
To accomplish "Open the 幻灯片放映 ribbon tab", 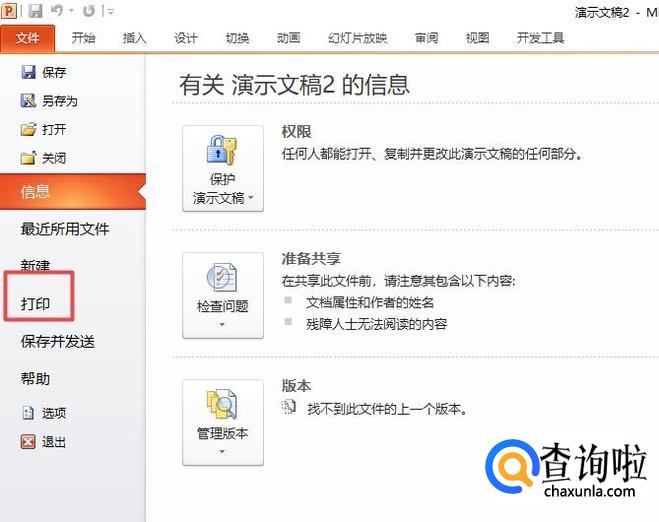I will (x=357, y=38).
